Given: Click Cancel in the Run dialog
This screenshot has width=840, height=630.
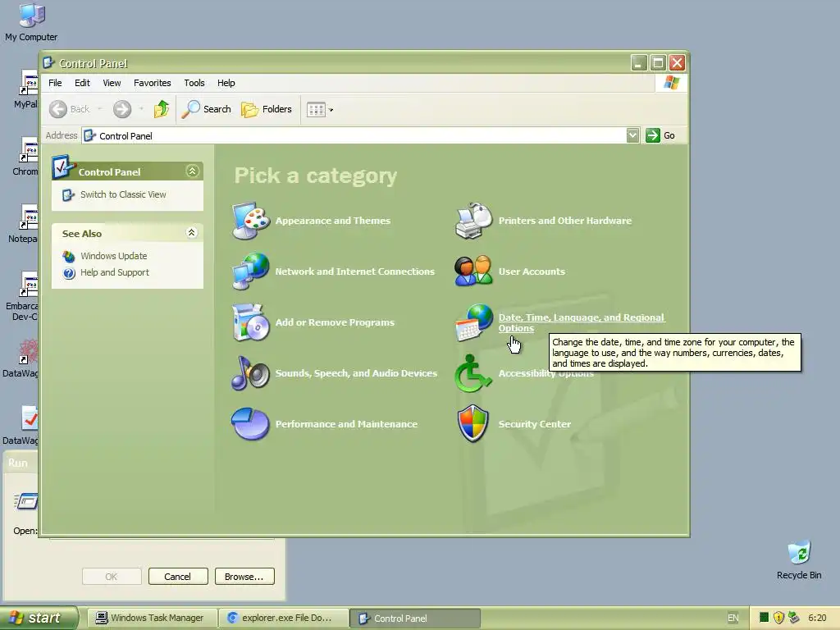Looking at the screenshot, I should point(178,577).
